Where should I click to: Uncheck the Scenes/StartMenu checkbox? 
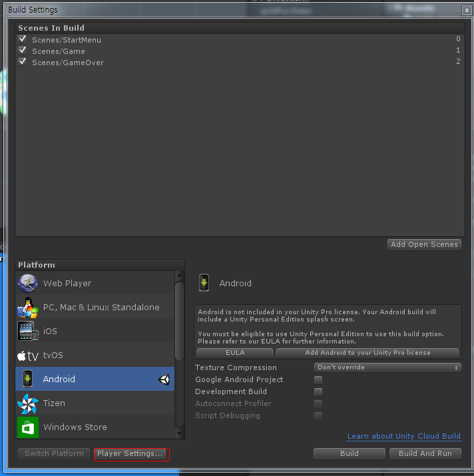(x=22, y=39)
